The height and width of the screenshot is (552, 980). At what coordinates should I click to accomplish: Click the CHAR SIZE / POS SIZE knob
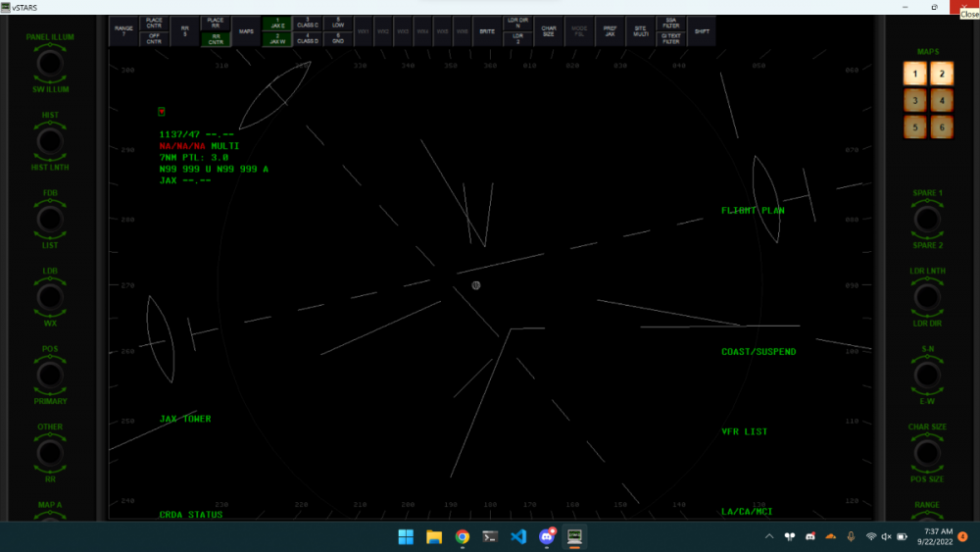(x=927, y=452)
